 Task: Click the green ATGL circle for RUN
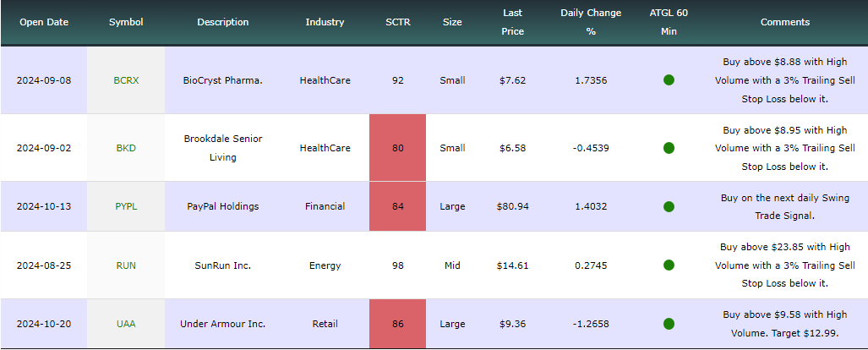[669, 265]
